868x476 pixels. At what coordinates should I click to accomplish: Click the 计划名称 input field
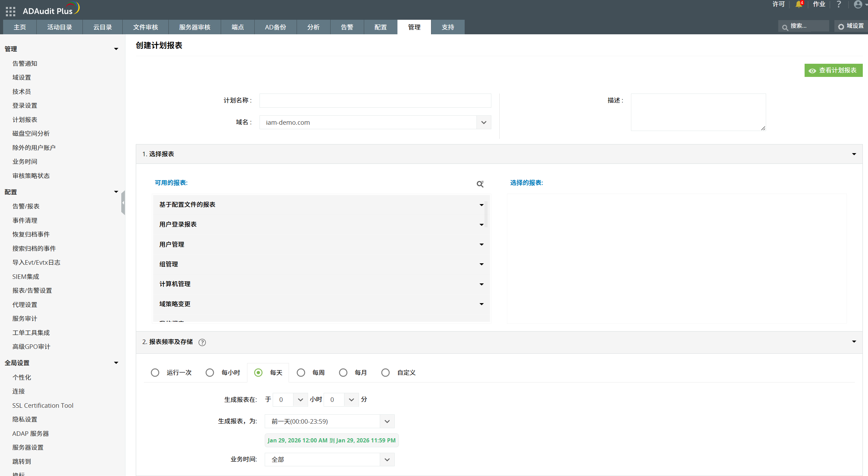coord(375,100)
